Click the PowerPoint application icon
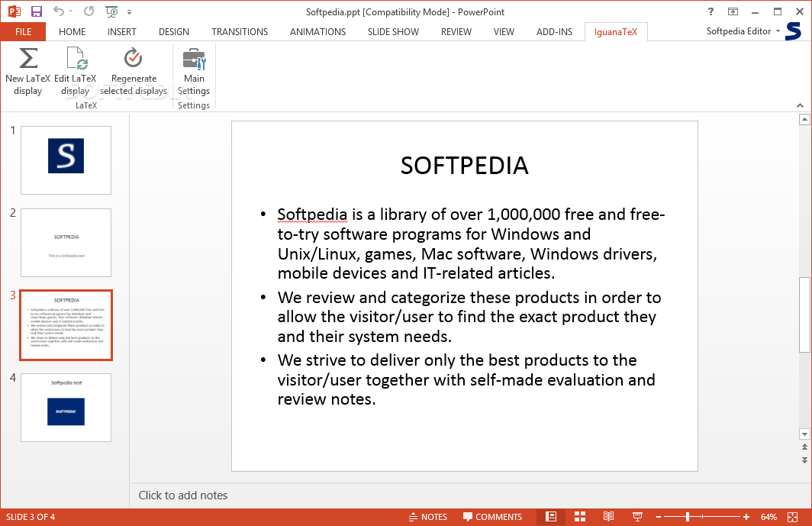 14,11
